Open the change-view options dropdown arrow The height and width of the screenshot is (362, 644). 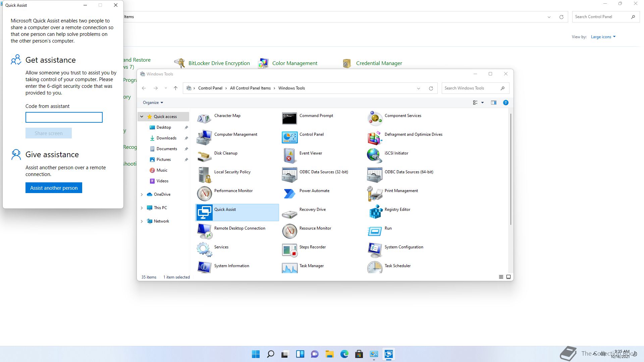pos(482,103)
